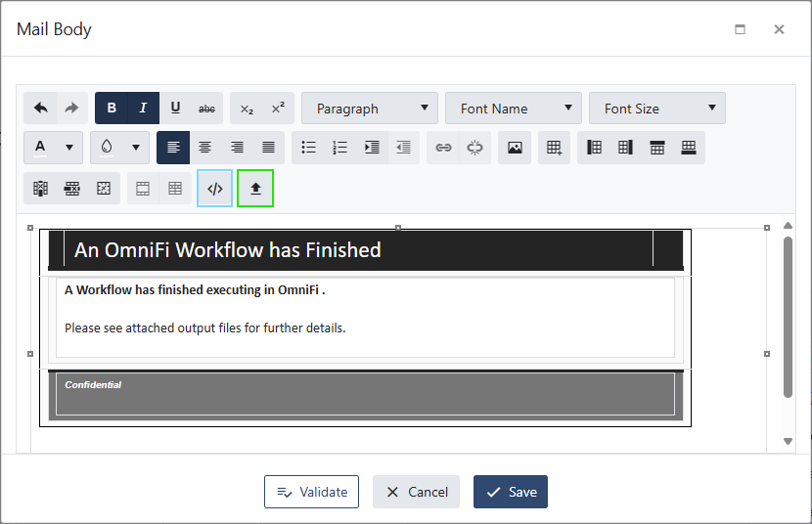Align text right
The height and width of the screenshot is (524, 812).
tap(237, 148)
